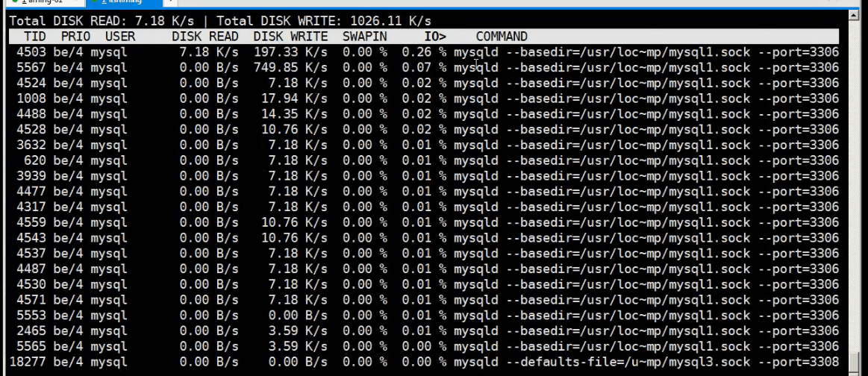Click the 7.18 K/s disk read in row 4503

pyautogui.click(x=209, y=52)
